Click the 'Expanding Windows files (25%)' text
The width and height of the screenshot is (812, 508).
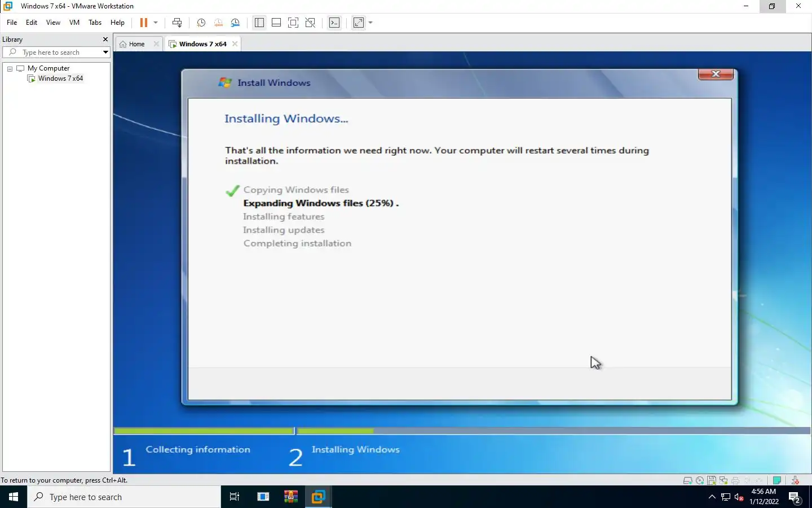click(x=321, y=203)
